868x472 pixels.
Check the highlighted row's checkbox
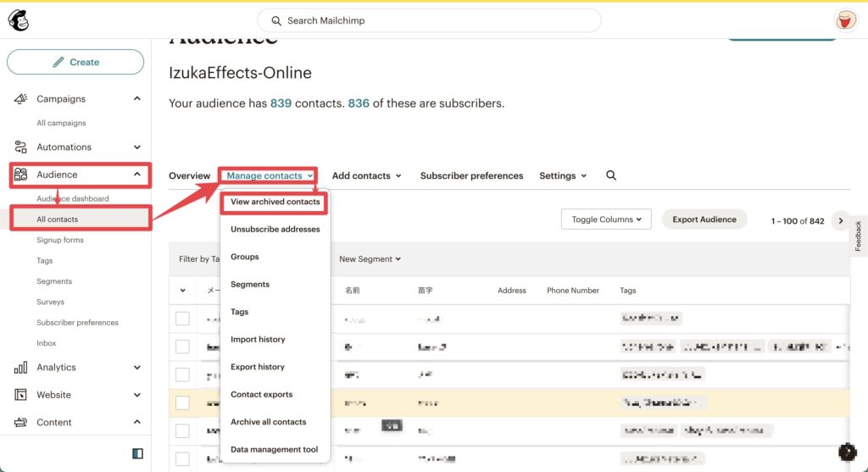pos(183,403)
